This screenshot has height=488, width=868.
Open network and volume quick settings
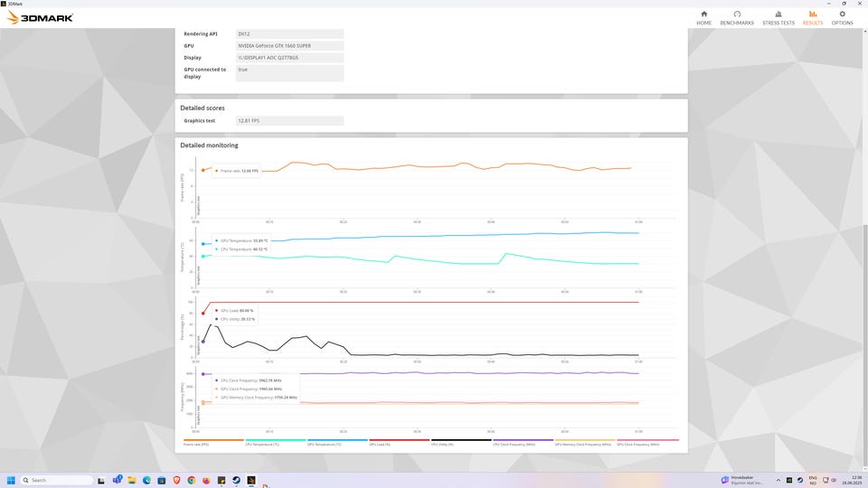coord(829,480)
